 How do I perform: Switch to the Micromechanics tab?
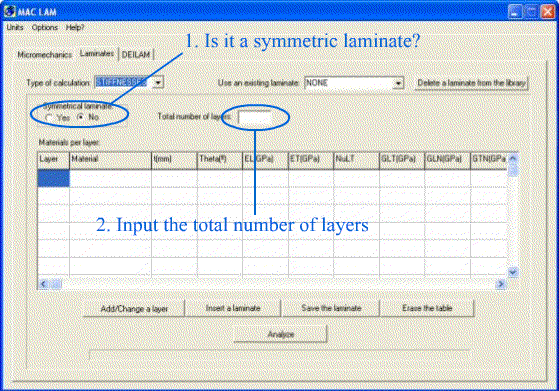(45, 55)
